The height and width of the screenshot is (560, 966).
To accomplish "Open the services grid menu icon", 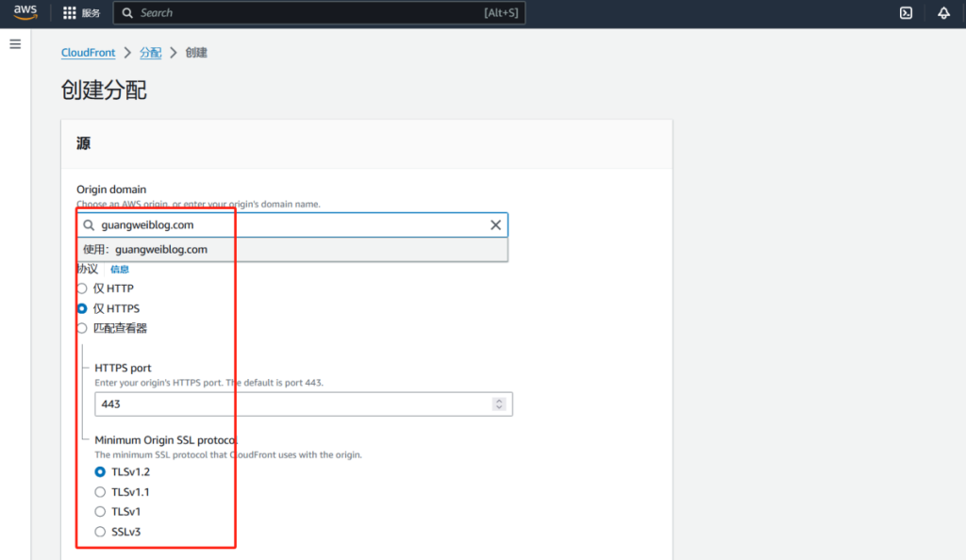I will pyautogui.click(x=70, y=13).
